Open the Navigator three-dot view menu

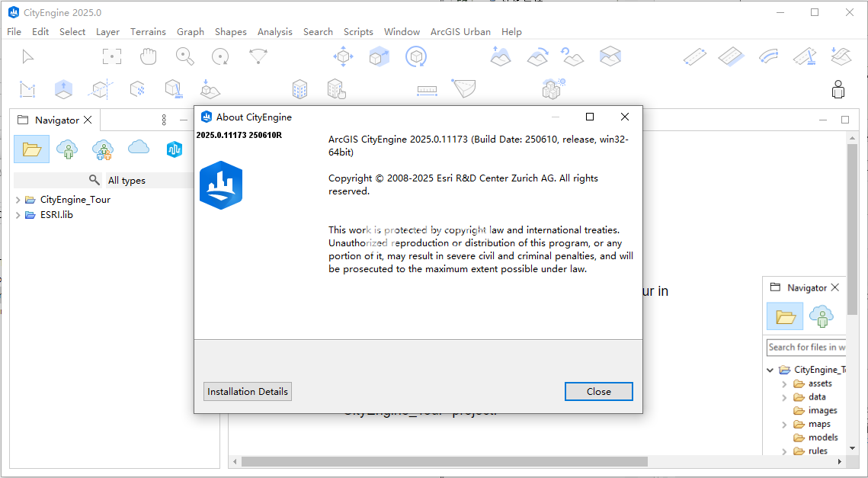coord(164,120)
